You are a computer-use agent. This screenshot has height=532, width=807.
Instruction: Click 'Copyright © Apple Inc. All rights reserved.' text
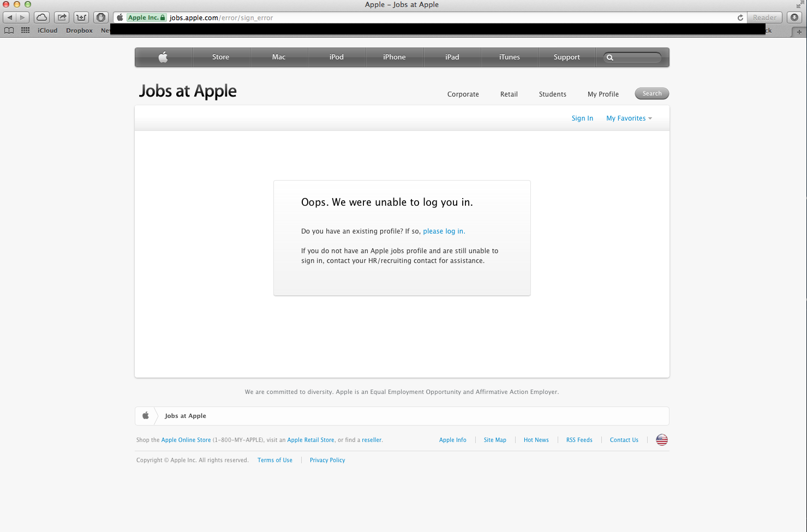(x=193, y=460)
